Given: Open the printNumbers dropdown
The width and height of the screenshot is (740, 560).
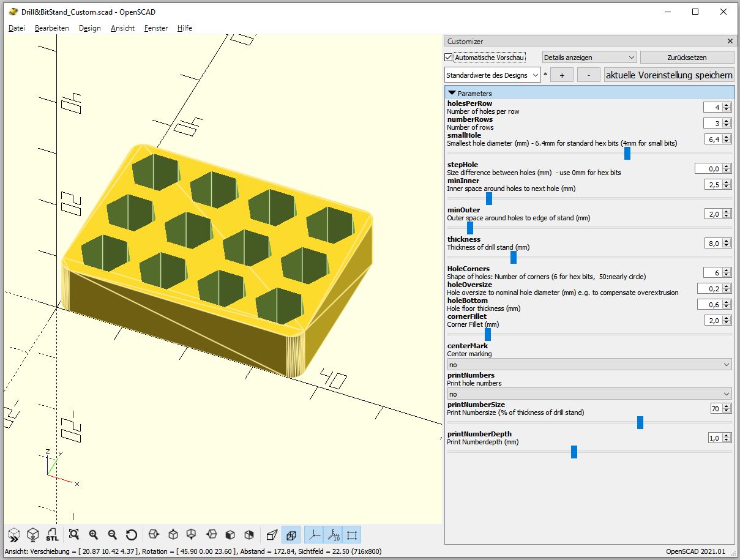Looking at the screenshot, I should click(x=589, y=394).
